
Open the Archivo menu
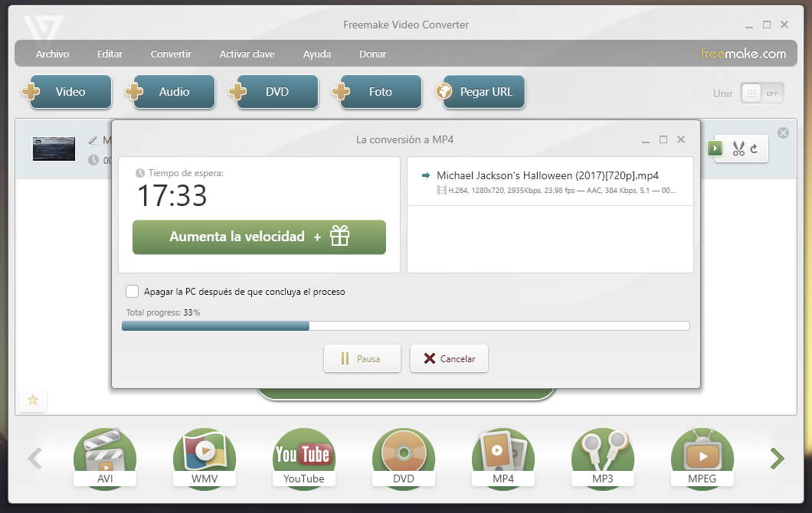pos(52,54)
